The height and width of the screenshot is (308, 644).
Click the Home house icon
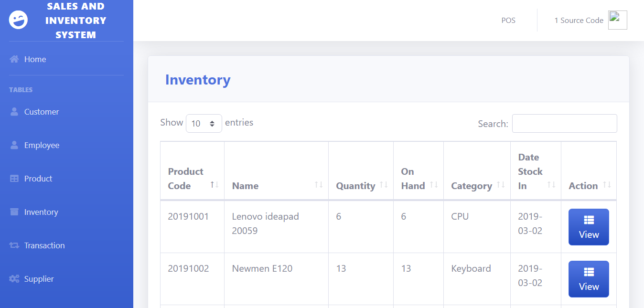(14, 59)
